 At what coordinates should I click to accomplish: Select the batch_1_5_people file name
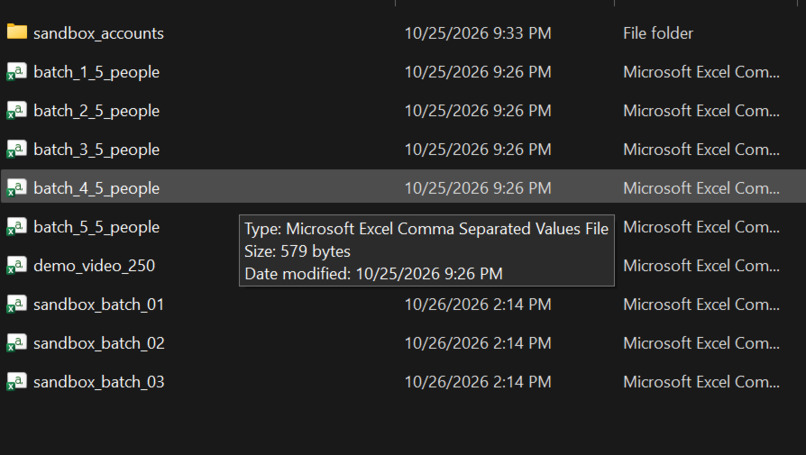point(97,72)
